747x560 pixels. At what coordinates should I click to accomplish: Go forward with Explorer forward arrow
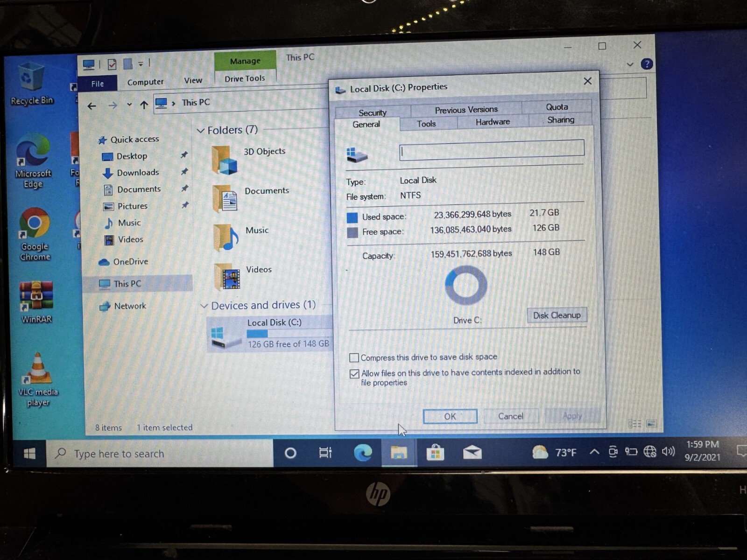[113, 106]
